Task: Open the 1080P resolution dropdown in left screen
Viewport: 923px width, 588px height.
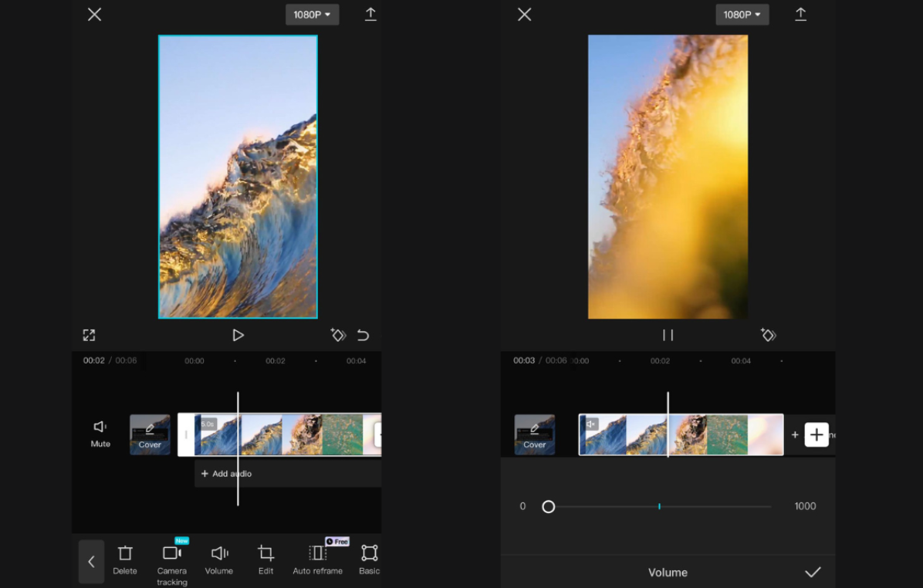Action: pyautogui.click(x=312, y=15)
